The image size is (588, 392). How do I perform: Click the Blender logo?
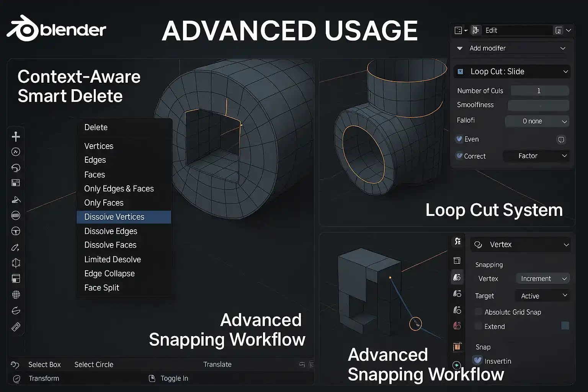coord(56,29)
